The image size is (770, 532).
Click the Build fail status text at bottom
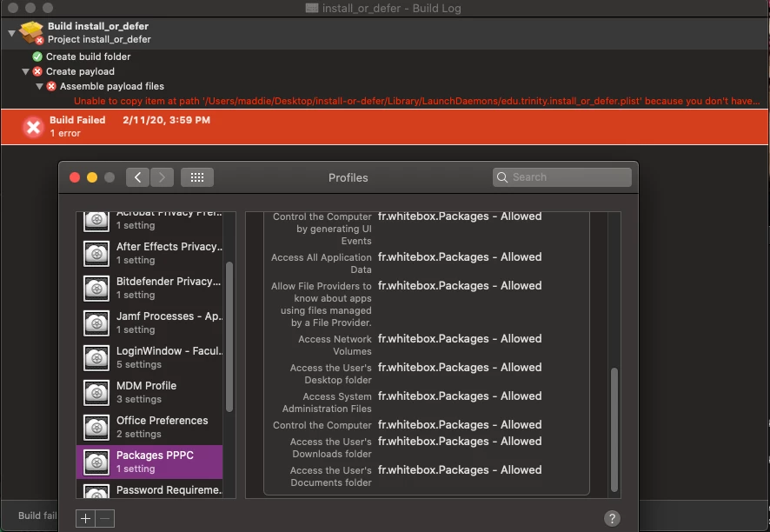tap(38, 515)
